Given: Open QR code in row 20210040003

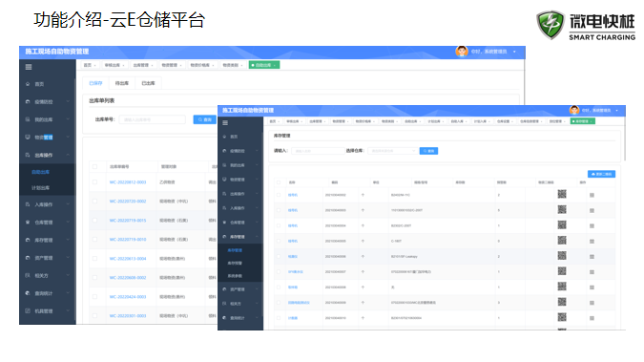Looking at the screenshot, I should (562, 209).
